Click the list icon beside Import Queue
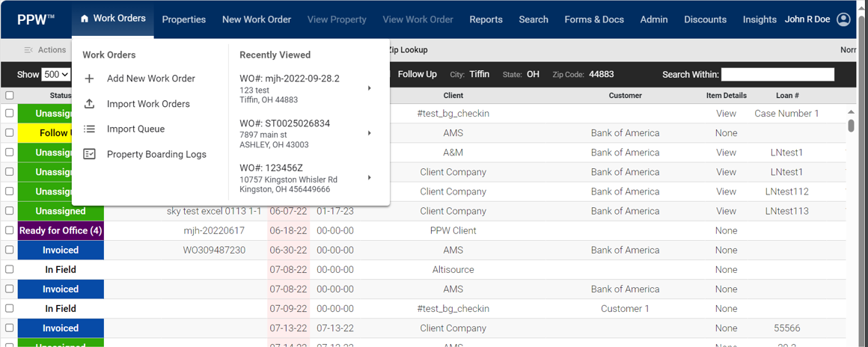Image resolution: width=868 pixels, height=347 pixels. pyautogui.click(x=89, y=129)
